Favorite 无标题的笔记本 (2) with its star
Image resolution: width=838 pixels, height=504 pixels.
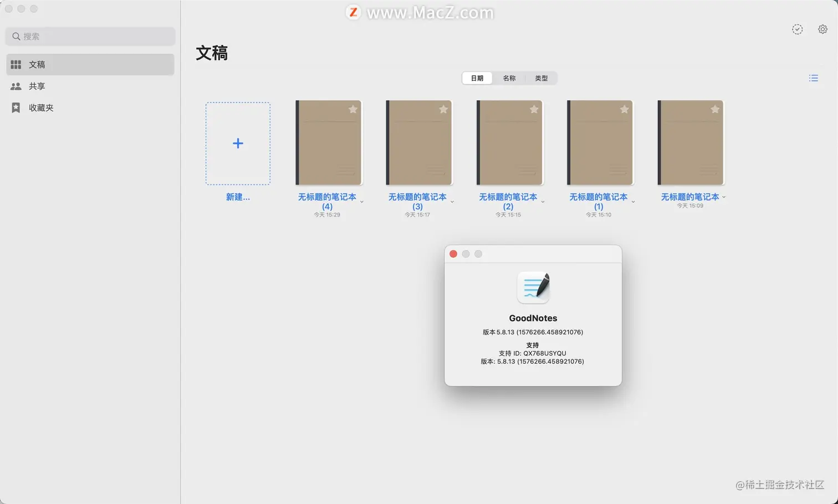point(534,109)
